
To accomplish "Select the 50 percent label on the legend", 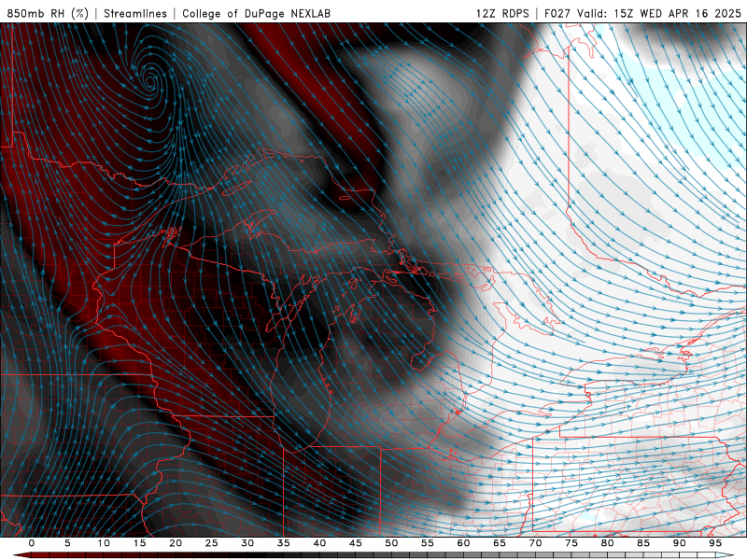I will tap(391, 543).
